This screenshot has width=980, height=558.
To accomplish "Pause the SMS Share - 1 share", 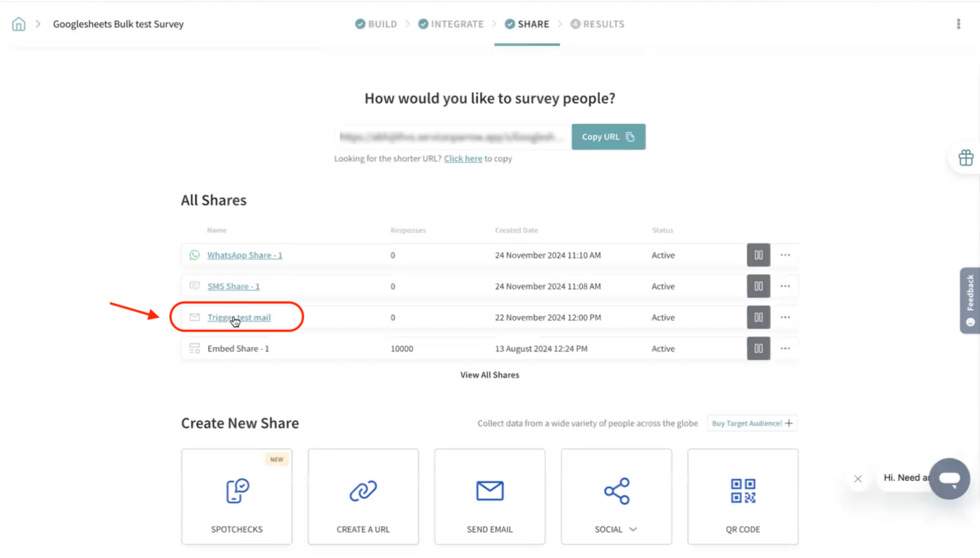I will [x=758, y=286].
